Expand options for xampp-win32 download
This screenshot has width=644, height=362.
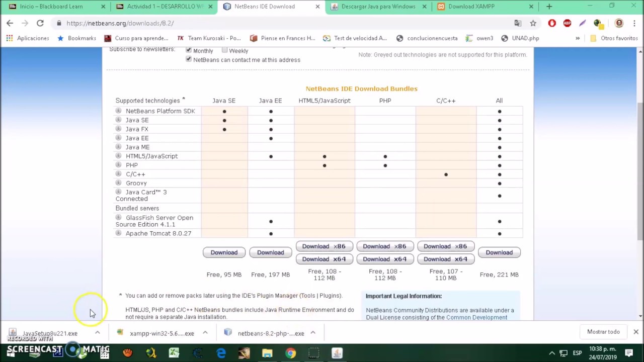pos(205,333)
